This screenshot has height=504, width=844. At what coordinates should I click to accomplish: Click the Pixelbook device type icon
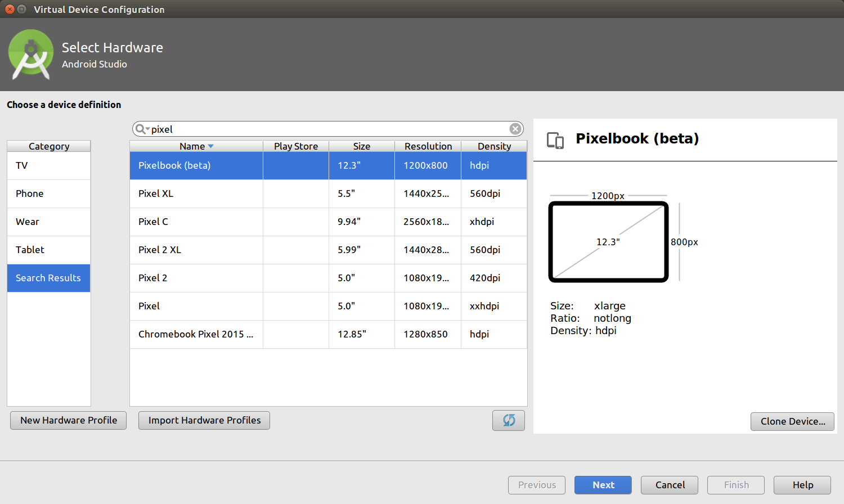click(555, 140)
